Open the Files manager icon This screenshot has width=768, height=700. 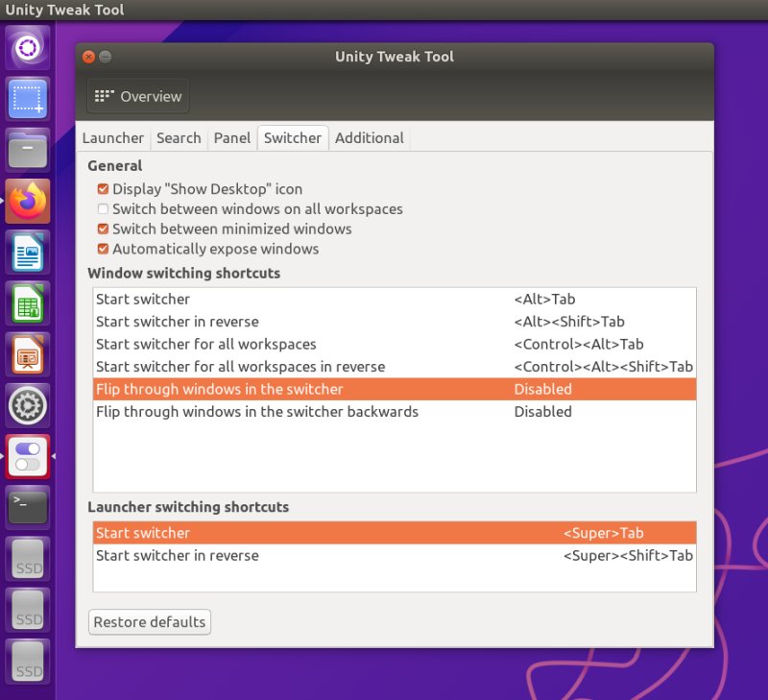click(28, 151)
